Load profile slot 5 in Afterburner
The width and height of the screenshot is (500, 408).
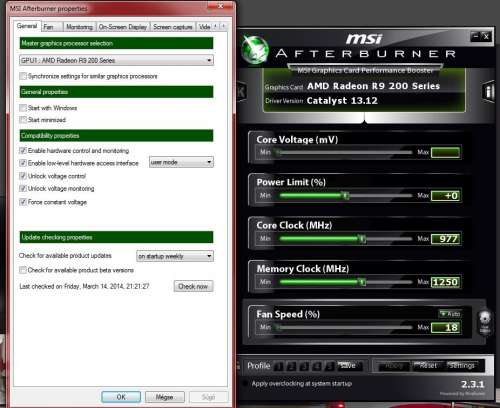pyautogui.click(x=329, y=366)
